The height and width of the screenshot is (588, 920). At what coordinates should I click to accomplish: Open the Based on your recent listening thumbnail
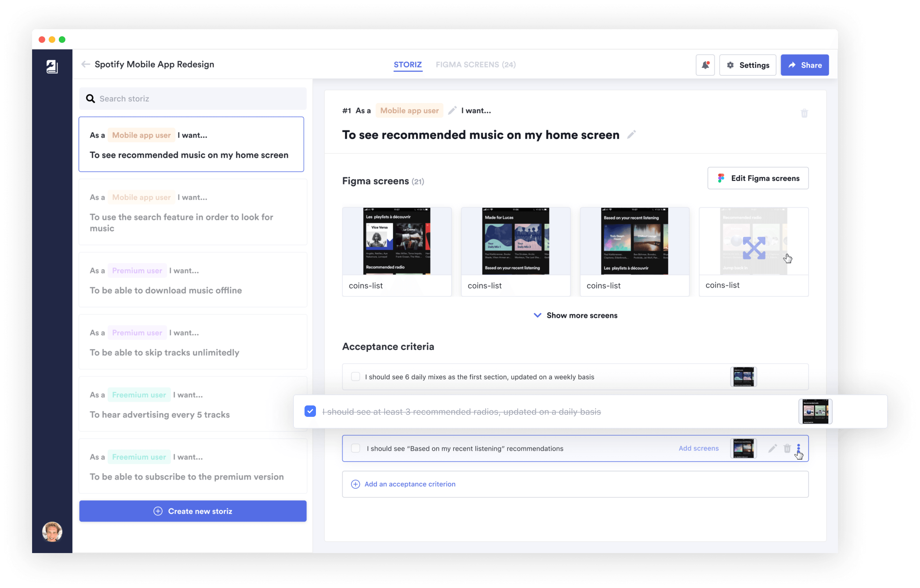tap(634, 241)
